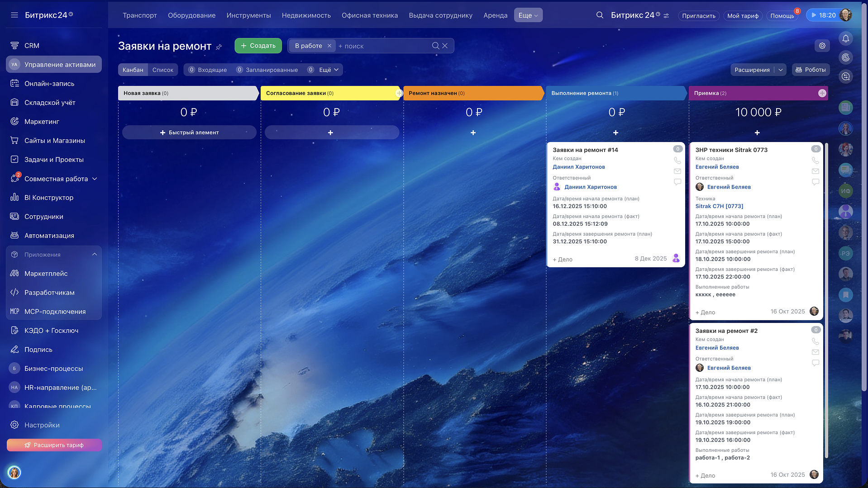The width and height of the screenshot is (868, 488).
Task: Click Управление активами in sidebar
Action: tap(54, 65)
